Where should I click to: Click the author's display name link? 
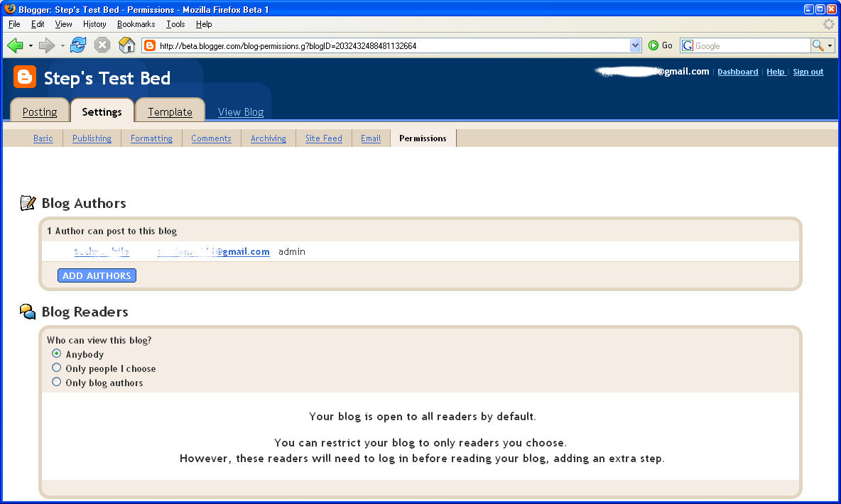(x=102, y=251)
